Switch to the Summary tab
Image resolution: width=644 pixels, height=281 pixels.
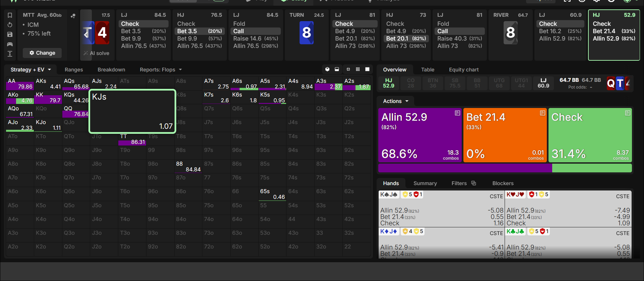[x=425, y=183]
